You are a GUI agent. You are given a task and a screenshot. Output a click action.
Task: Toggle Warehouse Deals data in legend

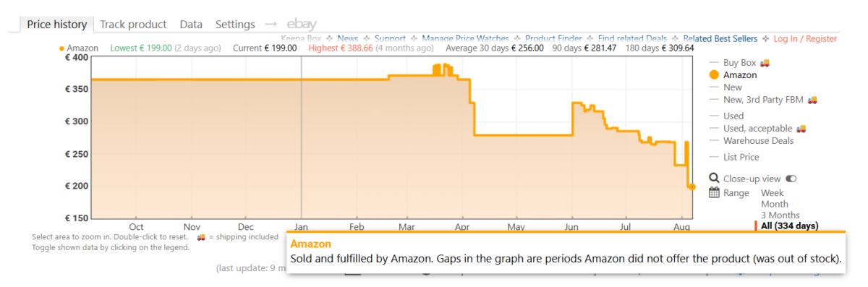(758, 141)
